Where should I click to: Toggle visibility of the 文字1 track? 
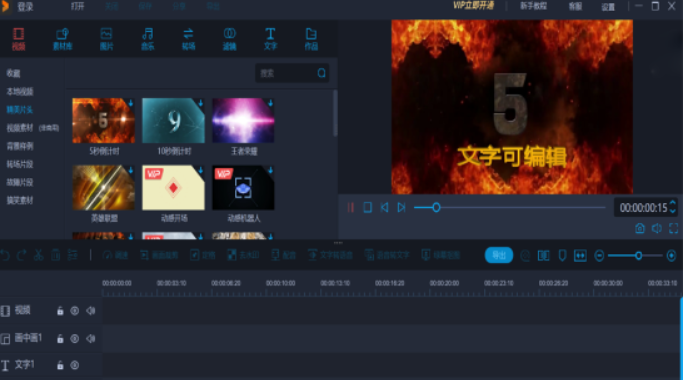point(75,365)
